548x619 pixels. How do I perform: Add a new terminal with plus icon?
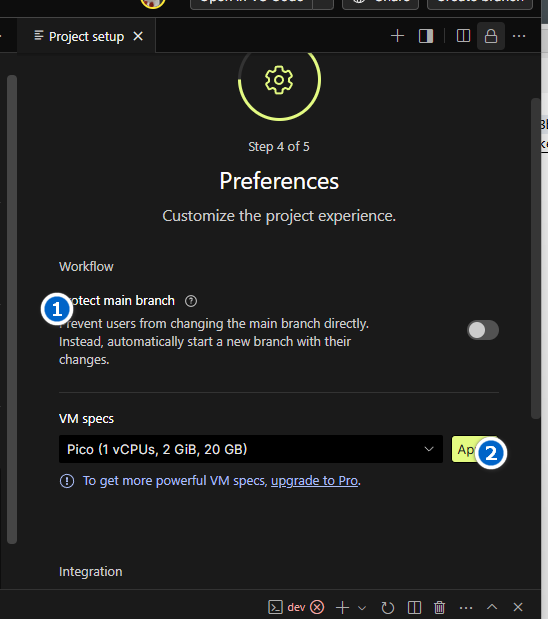[x=342, y=607]
